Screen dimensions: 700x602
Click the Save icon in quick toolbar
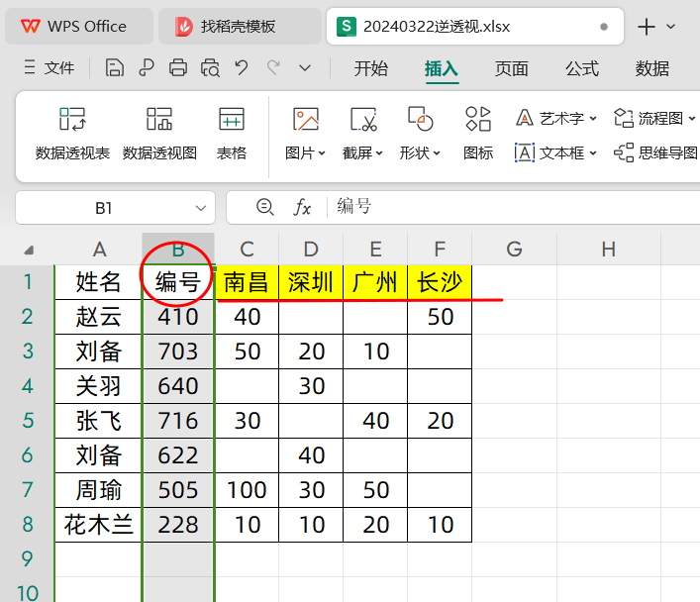[x=114, y=68]
